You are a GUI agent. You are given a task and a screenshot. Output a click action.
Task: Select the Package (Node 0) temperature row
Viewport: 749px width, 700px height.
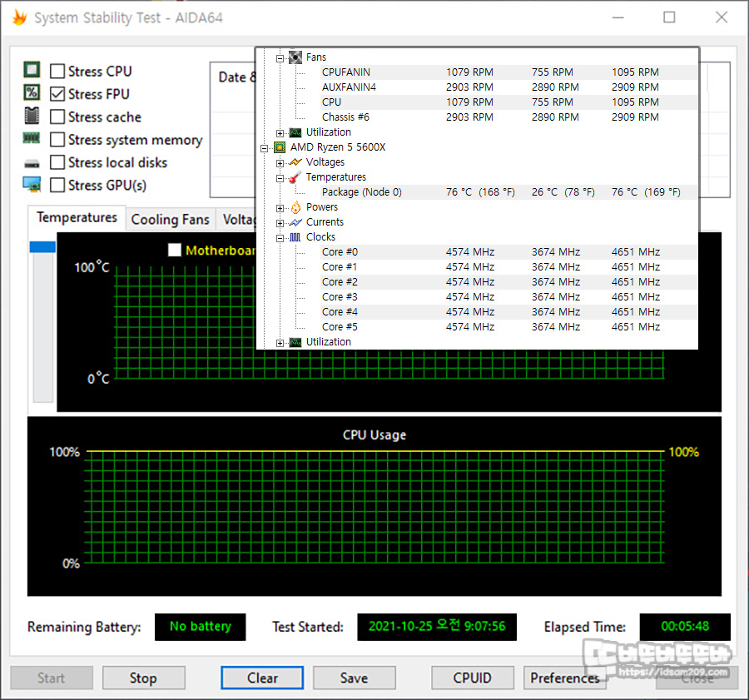pos(508,192)
